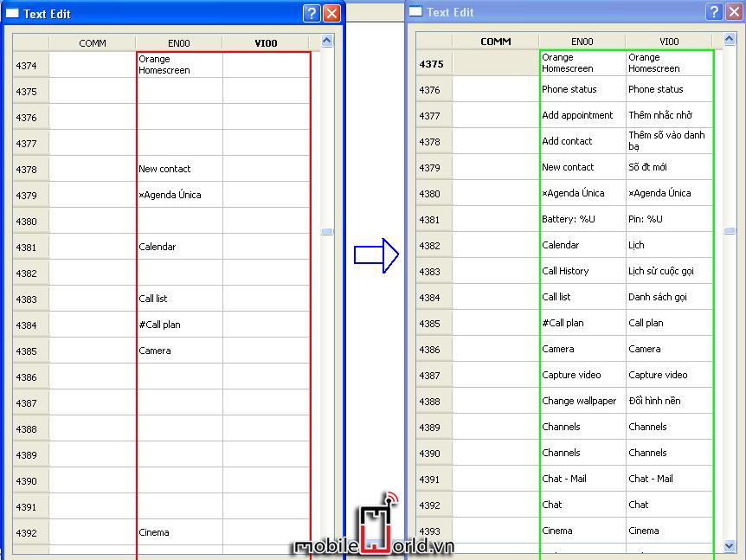The height and width of the screenshot is (560, 746).
Task: Click the 'Thêm nhắc nhở' cell
Action: 669,115
